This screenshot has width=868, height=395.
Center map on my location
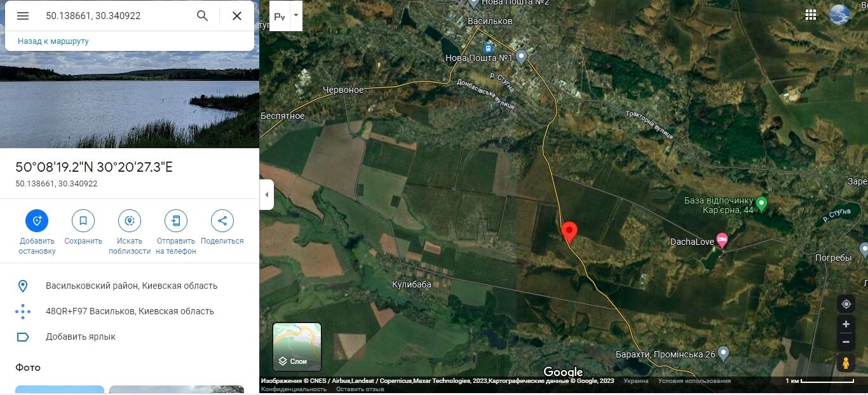[x=846, y=304]
